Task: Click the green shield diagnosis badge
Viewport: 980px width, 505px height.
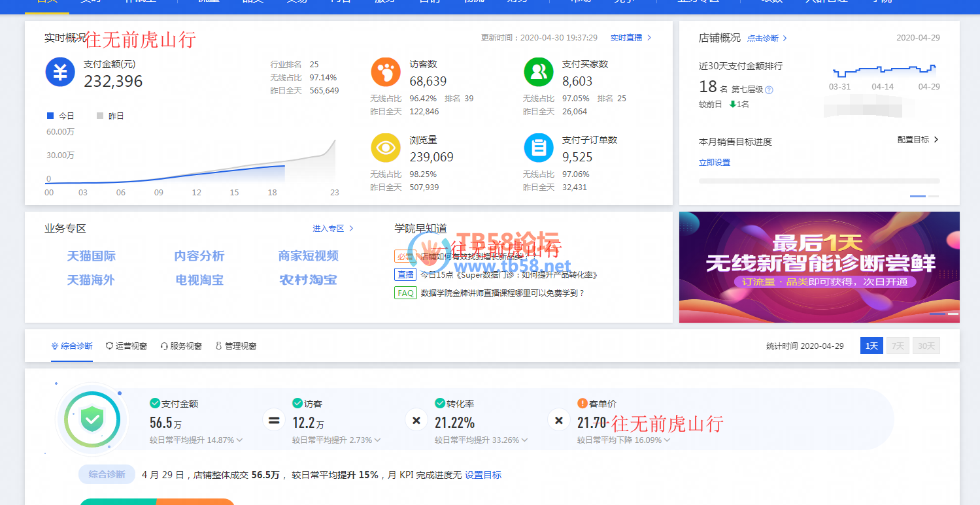Action: pos(92,419)
